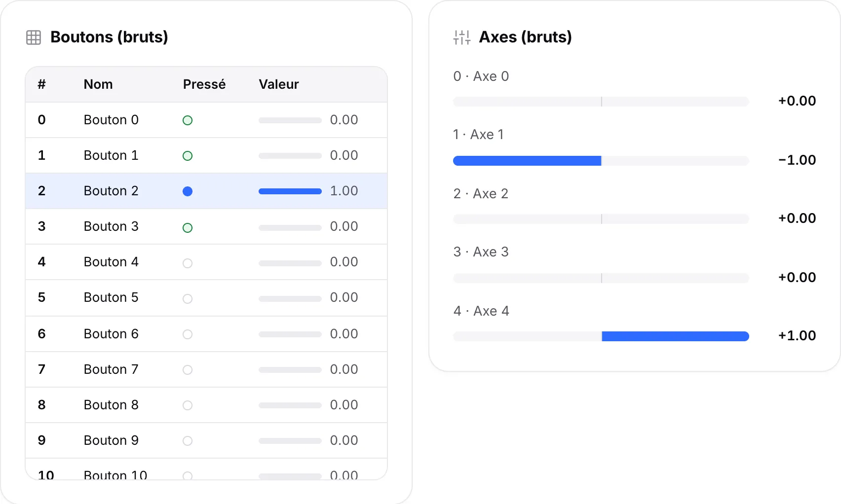Click the "1 · Axe 1" label
The height and width of the screenshot is (504, 841).
click(x=478, y=135)
